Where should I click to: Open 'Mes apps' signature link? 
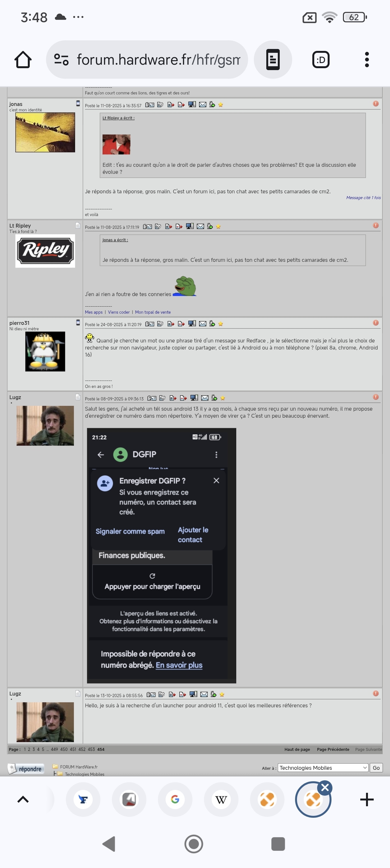click(x=94, y=312)
